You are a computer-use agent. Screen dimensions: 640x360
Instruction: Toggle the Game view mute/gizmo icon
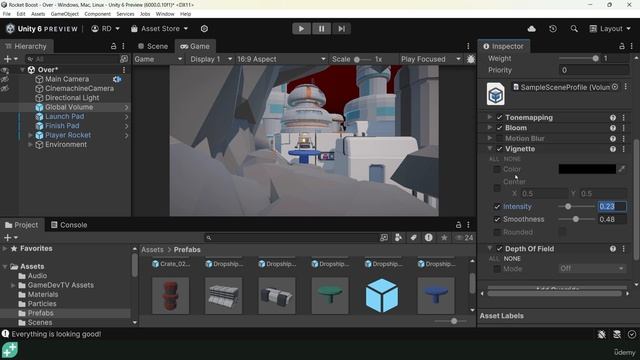[471, 59]
